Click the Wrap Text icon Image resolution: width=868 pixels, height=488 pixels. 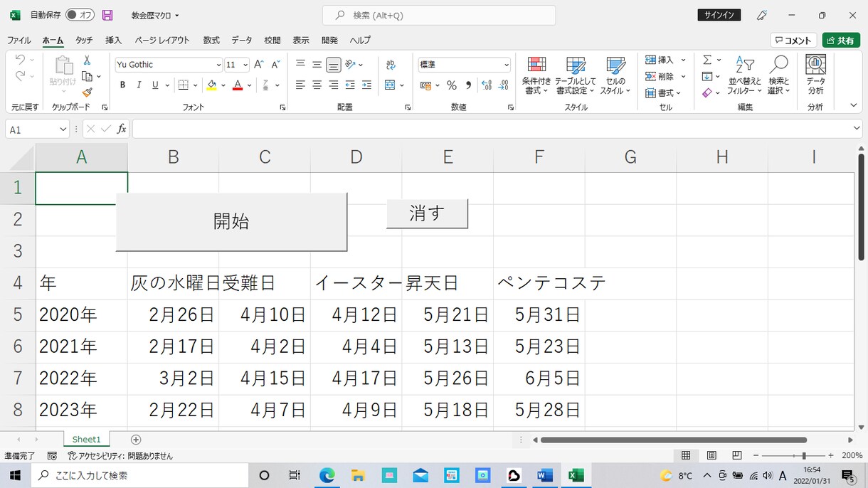391,65
